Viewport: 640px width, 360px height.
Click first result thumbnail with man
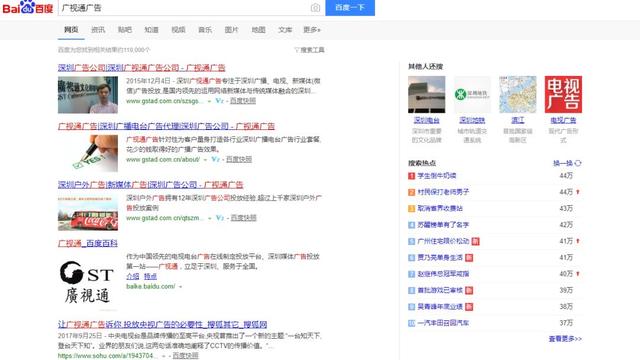[x=88, y=95]
